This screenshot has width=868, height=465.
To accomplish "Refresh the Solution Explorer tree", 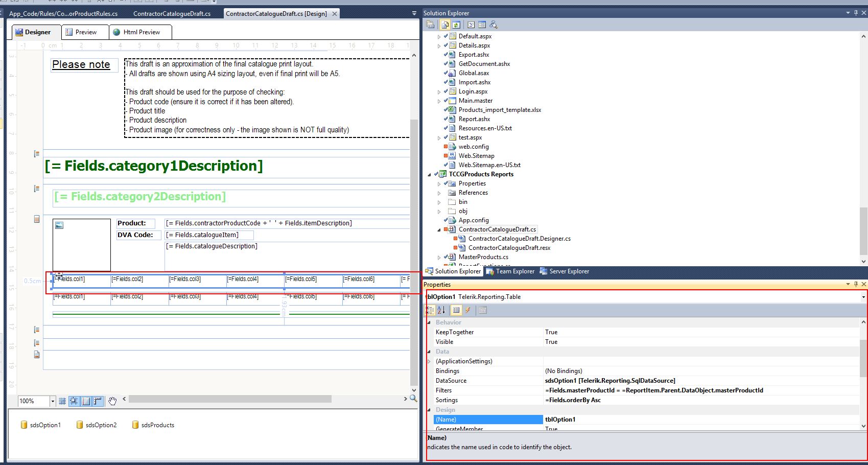I will click(x=456, y=25).
